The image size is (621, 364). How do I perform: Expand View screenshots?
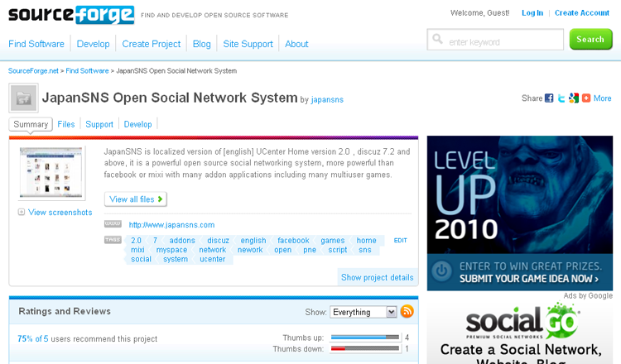[x=55, y=213]
